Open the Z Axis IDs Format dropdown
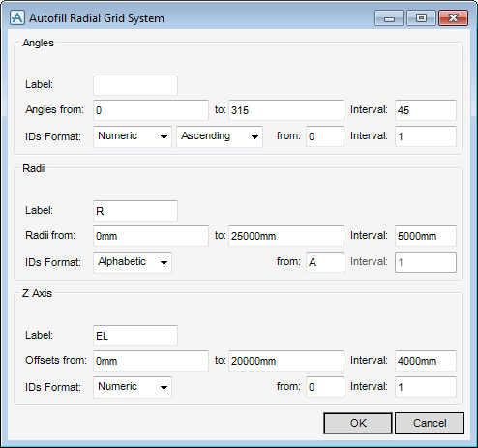478x448 pixels. click(x=133, y=387)
